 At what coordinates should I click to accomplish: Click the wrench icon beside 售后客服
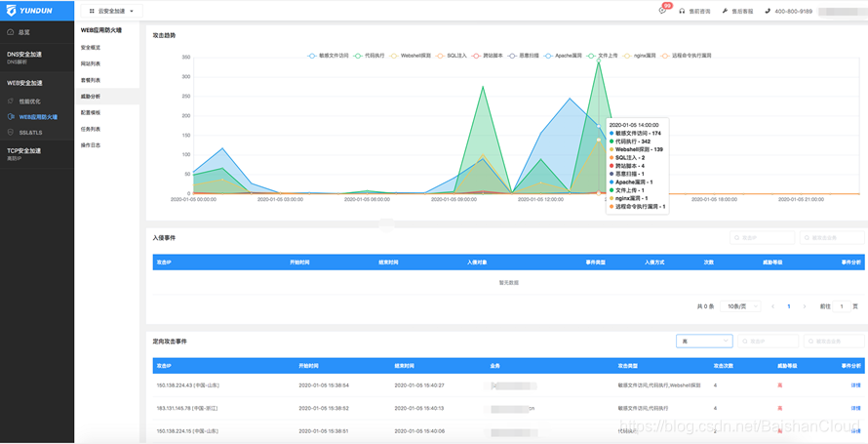coord(726,11)
